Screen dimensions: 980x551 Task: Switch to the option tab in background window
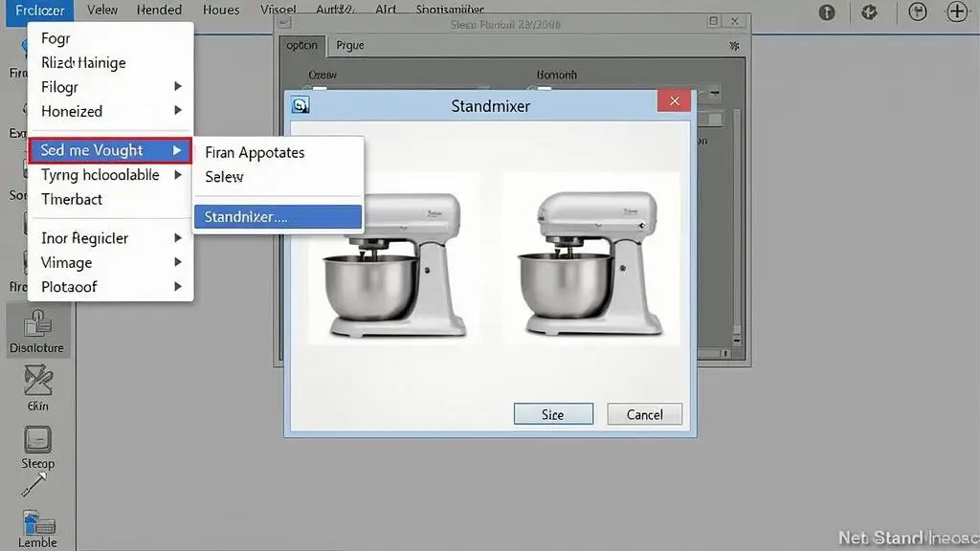click(x=301, y=46)
